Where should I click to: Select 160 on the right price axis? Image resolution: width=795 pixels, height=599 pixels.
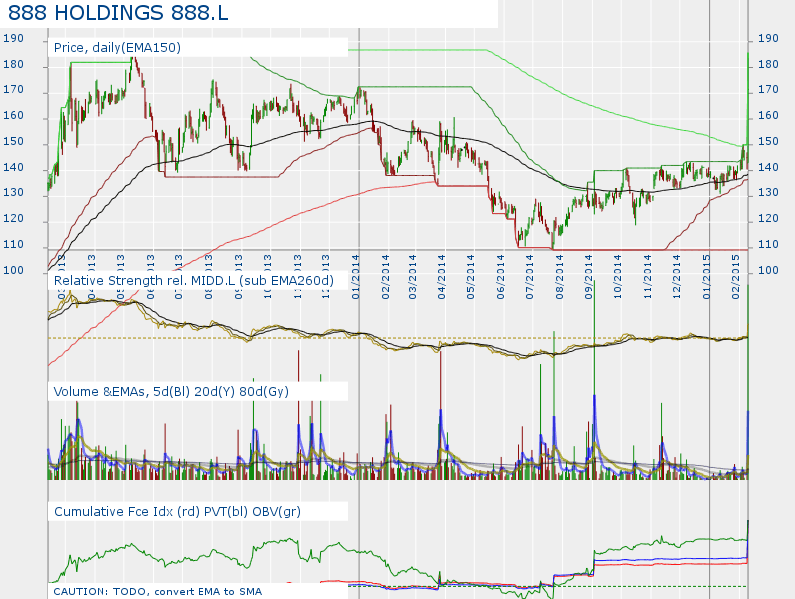(x=768, y=116)
